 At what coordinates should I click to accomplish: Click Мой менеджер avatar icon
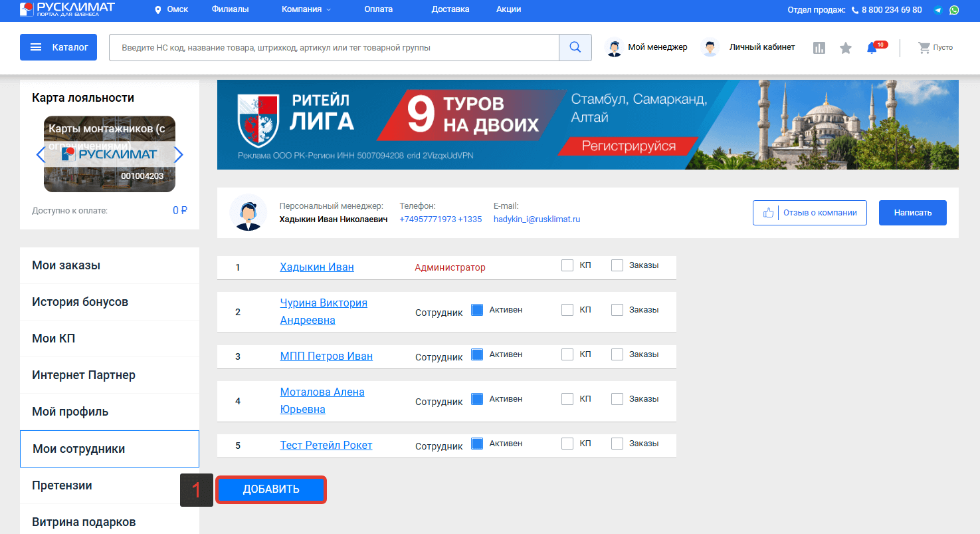click(615, 47)
